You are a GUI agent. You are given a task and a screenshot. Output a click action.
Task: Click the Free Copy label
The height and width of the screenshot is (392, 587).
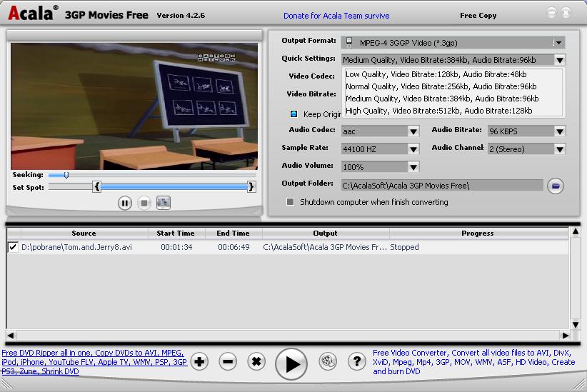click(x=478, y=16)
